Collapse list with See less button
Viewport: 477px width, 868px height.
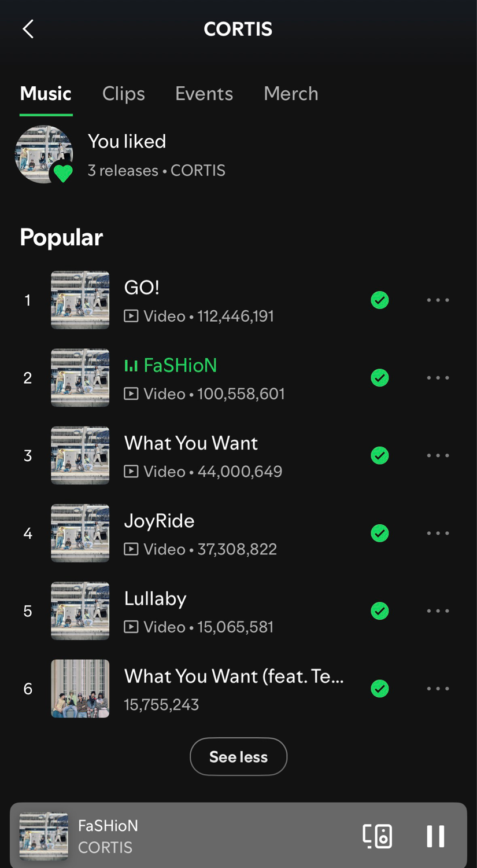point(238,756)
